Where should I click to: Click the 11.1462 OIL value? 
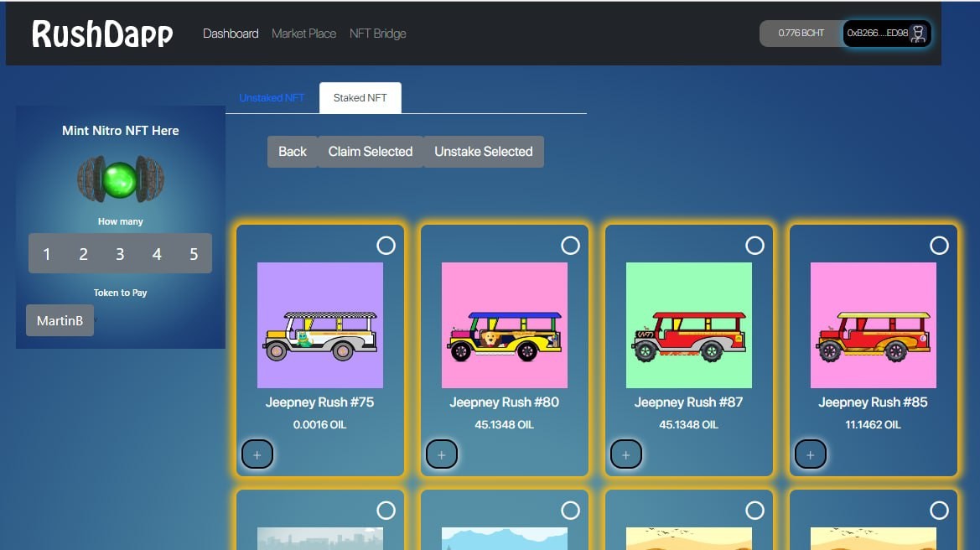pyautogui.click(x=874, y=425)
